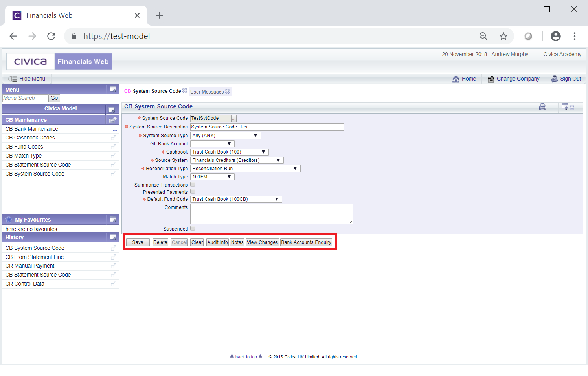Reload the page in browser
Image resolution: width=588 pixels, height=376 pixels.
[x=51, y=36]
